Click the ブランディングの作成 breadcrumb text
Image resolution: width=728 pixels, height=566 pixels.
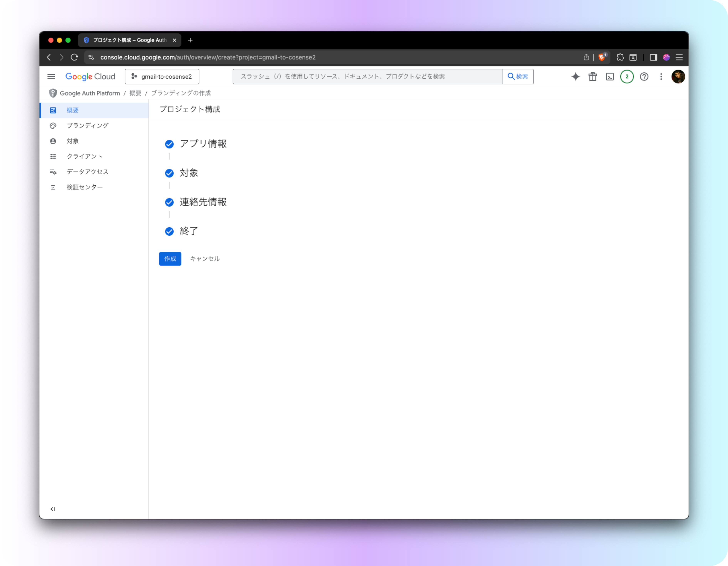tap(181, 93)
